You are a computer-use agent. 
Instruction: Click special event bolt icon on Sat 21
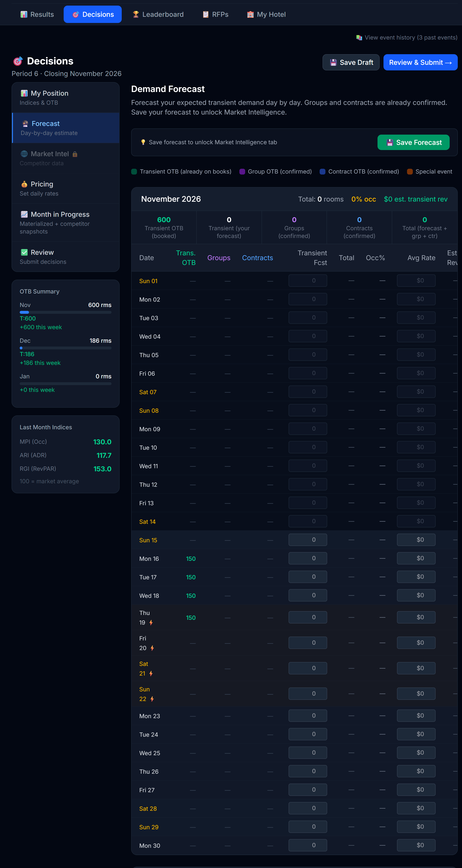[151, 674]
